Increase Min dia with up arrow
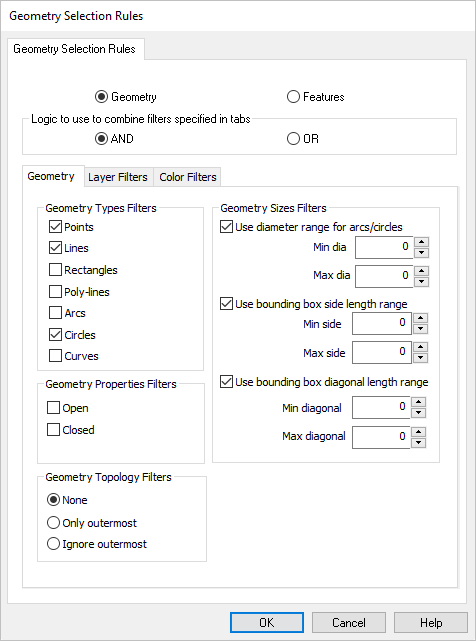Viewport: 476px width, 641px height. tap(421, 242)
